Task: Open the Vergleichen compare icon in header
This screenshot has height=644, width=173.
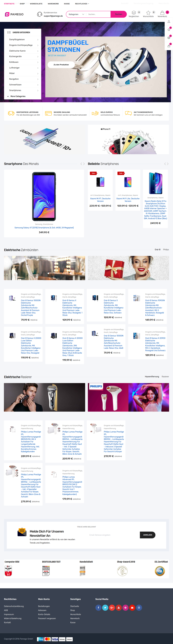Action: click(134, 13)
